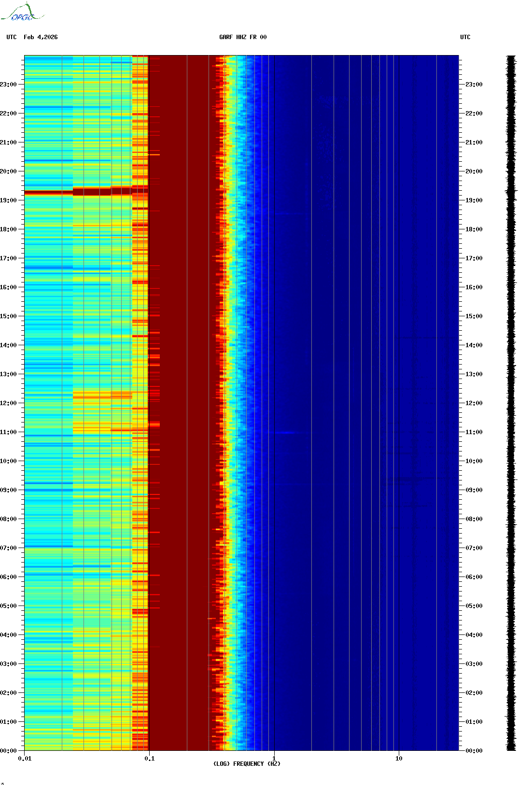Select the GARF HHZ FR 00 station title

242,37
